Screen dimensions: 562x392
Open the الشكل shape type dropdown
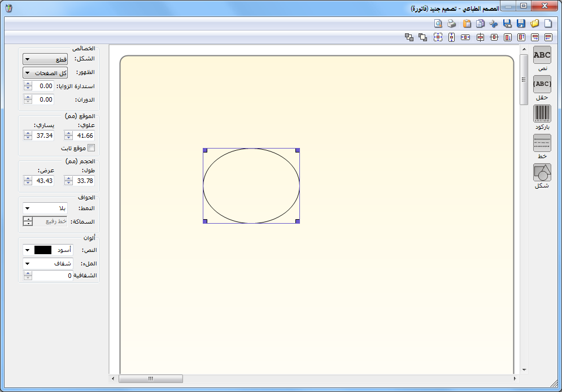tap(45, 59)
